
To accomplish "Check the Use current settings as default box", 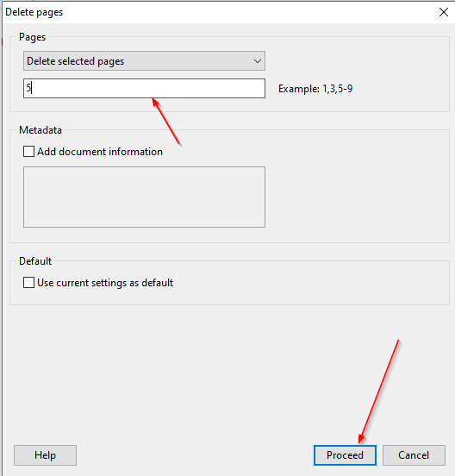I will (x=28, y=282).
